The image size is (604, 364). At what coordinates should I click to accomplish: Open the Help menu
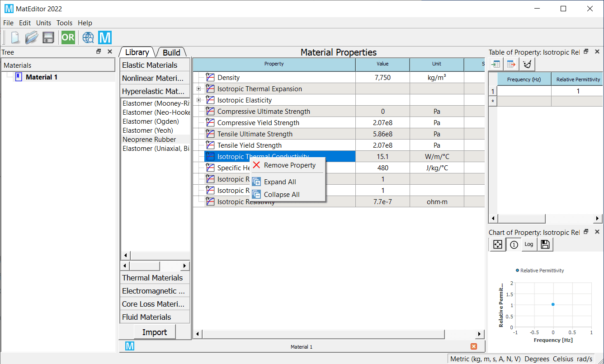tap(85, 23)
